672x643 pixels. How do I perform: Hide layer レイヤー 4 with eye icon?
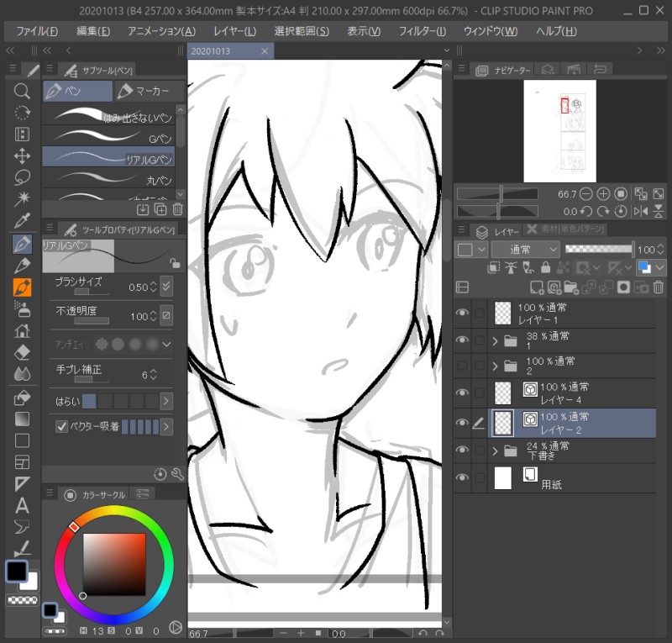(x=462, y=393)
